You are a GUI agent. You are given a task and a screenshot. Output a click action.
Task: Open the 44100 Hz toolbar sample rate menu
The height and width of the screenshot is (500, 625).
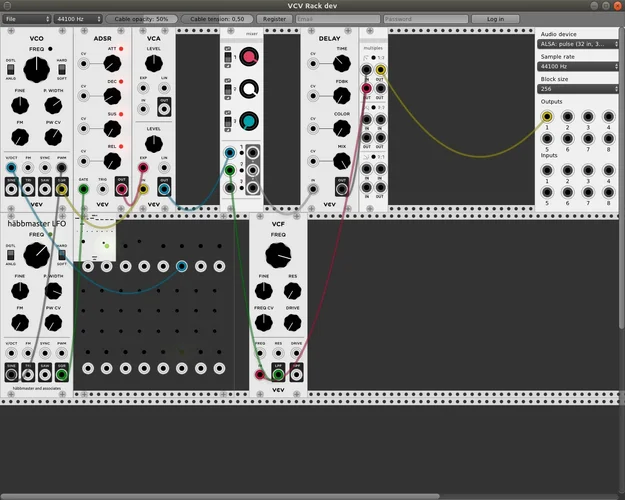click(x=76, y=19)
